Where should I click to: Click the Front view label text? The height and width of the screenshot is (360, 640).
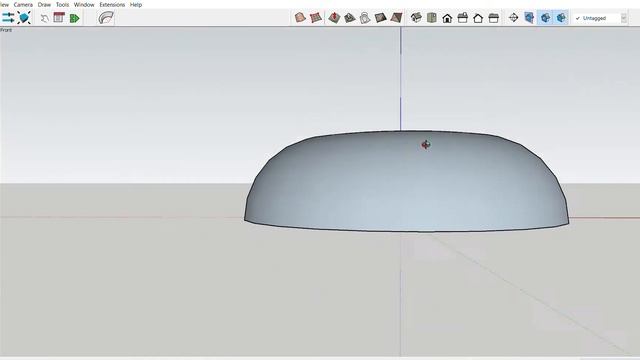pyautogui.click(x=6, y=30)
